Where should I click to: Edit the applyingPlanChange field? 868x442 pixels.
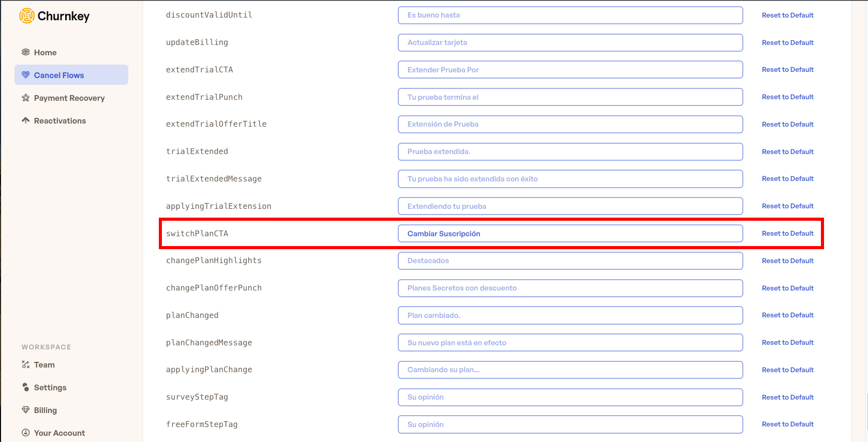click(570, 370)
